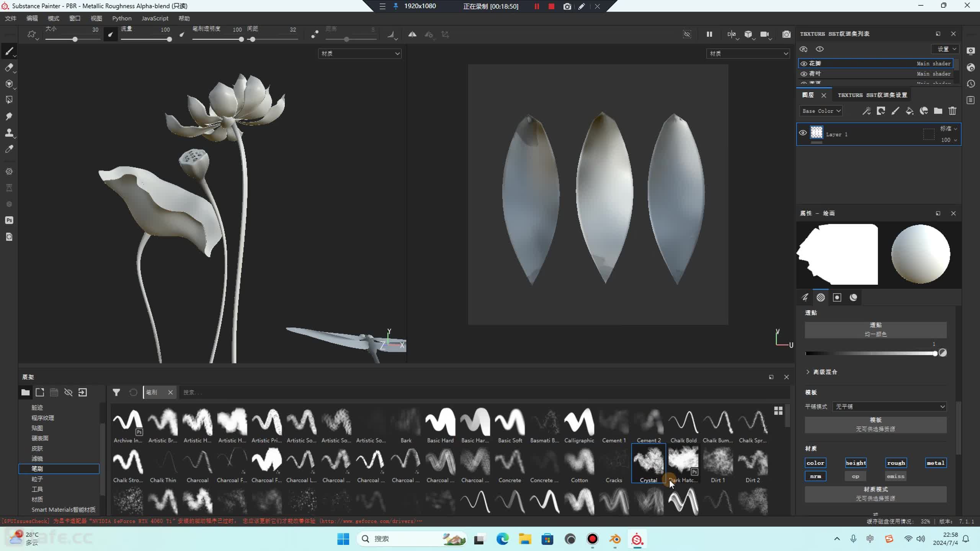Open the 文件 menu
The width and height of the screenshot is (980, 551).
tap(11, 18)
